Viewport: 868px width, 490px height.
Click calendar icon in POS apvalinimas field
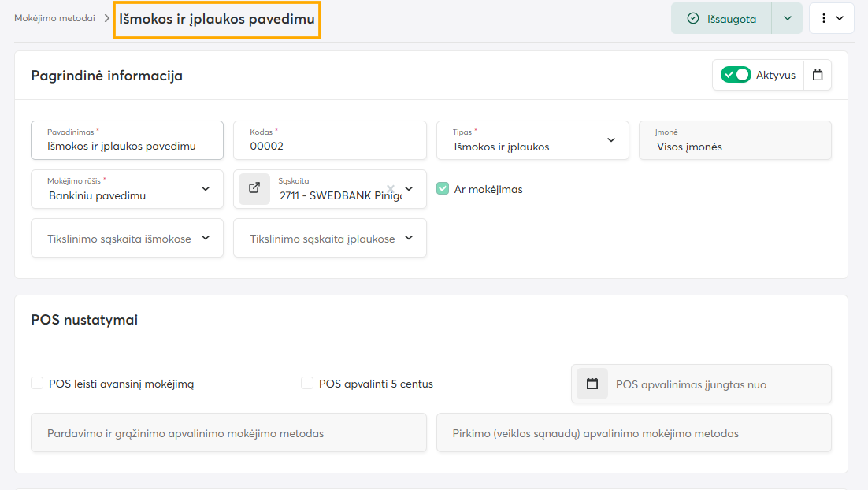[592, 384]
